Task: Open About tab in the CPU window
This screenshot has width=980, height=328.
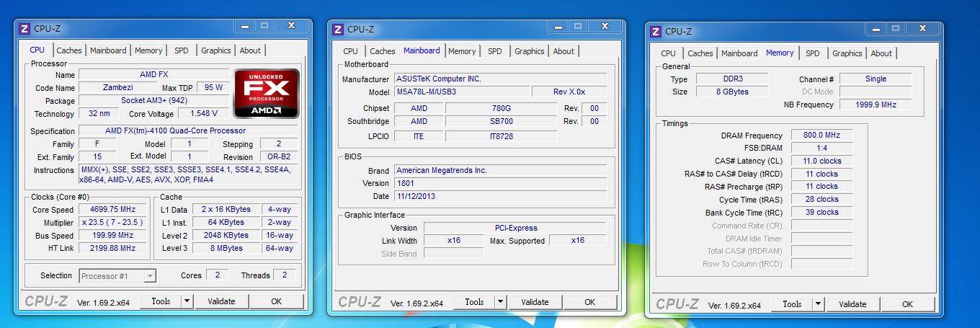Action: click(x=250, y=50)
